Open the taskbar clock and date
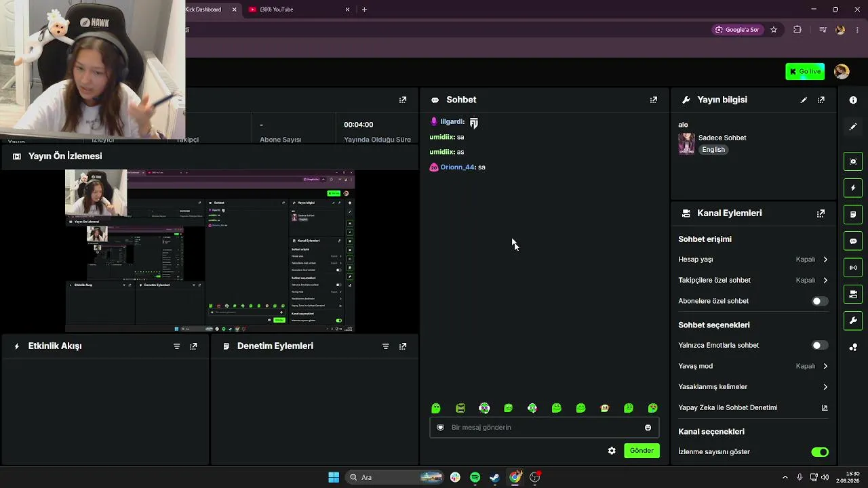Screen dimensions: 868x488 pyautogui.click(x=848, y=477)
